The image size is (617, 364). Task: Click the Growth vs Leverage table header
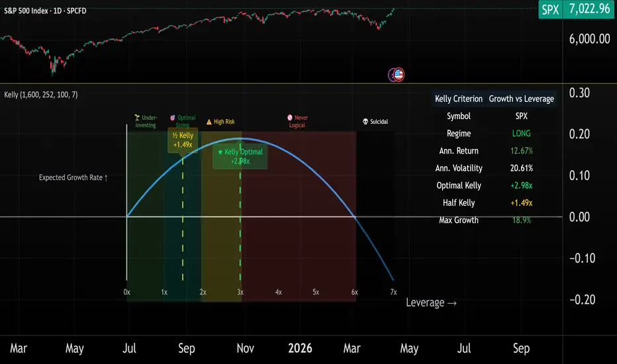click(x=522, y=99)
